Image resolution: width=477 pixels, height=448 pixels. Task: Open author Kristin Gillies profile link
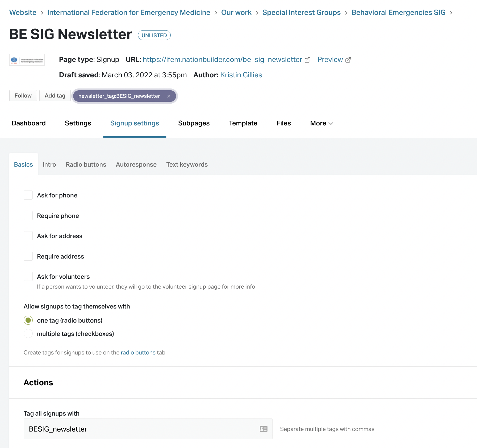coord(241,75)
